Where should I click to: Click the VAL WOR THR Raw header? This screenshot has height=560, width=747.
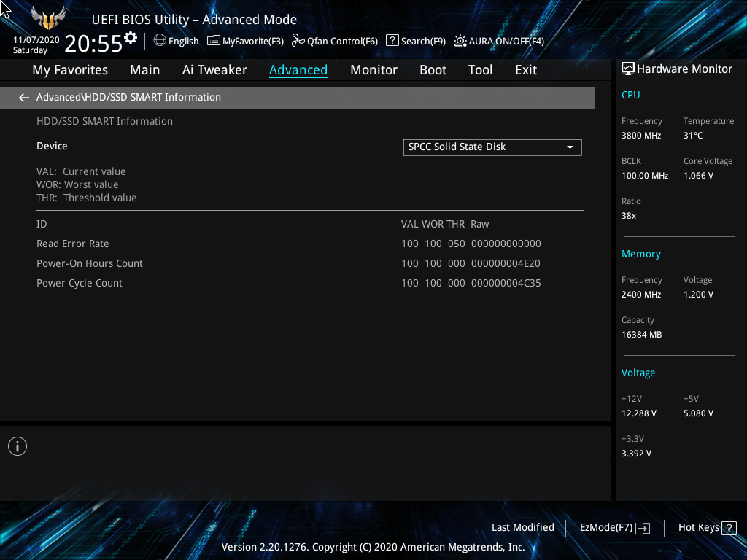click(x=445, y=224)
